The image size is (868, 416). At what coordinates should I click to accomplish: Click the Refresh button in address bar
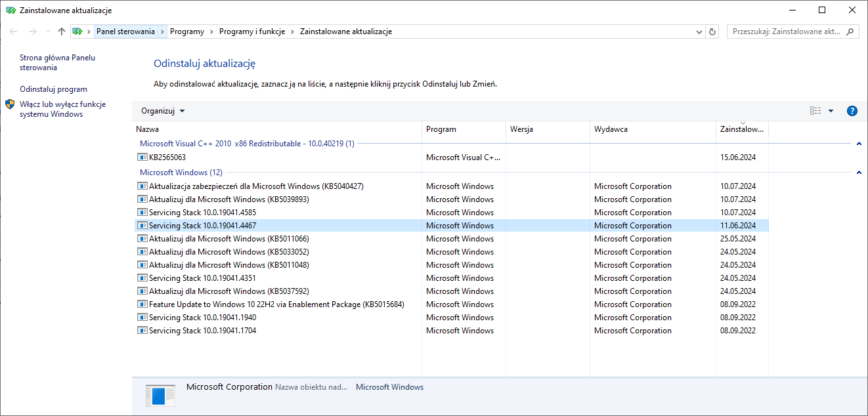pos(713,31)
